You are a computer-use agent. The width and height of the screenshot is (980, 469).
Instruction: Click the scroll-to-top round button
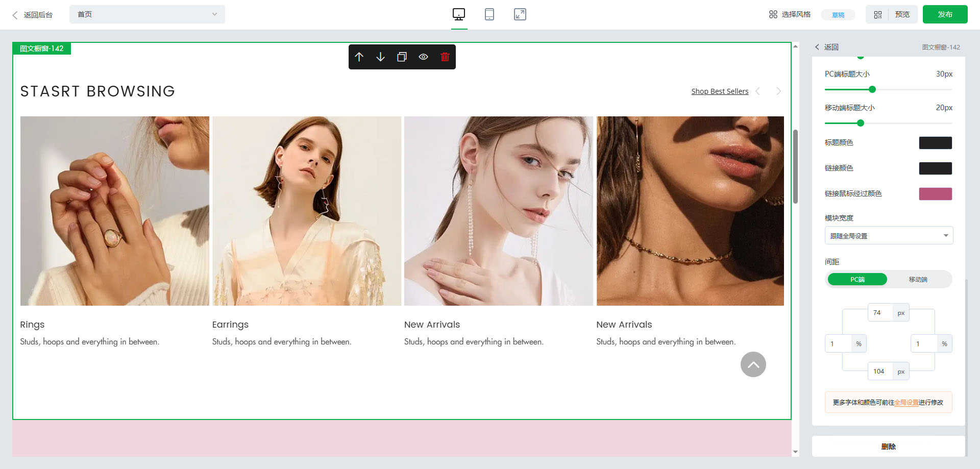pos(753,364)
